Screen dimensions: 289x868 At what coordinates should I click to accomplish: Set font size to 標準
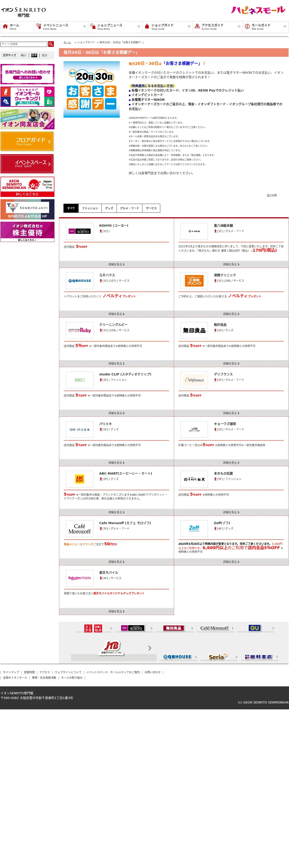click(34, 55)
